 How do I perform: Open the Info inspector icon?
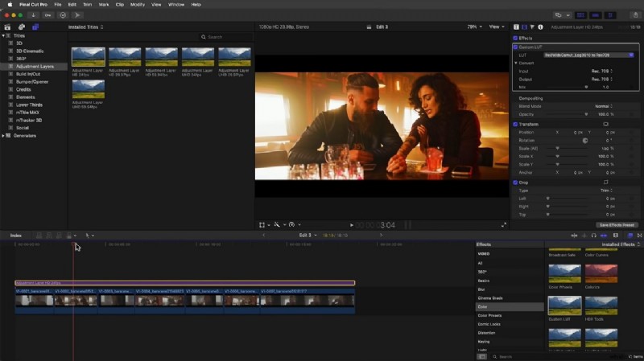(540, 27)
